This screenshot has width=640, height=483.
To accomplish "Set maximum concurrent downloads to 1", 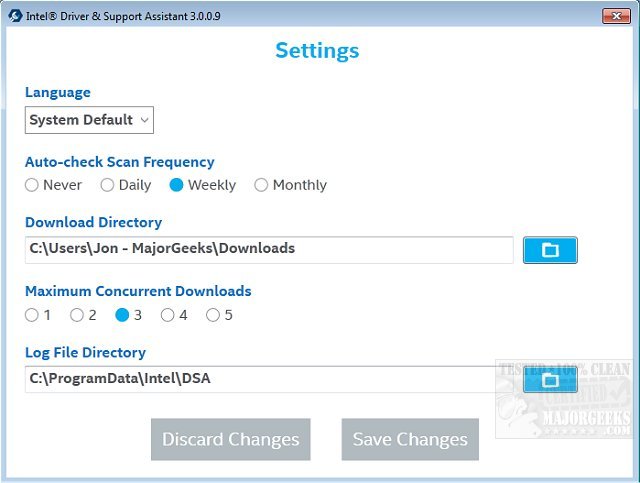I will click(31, 315).
